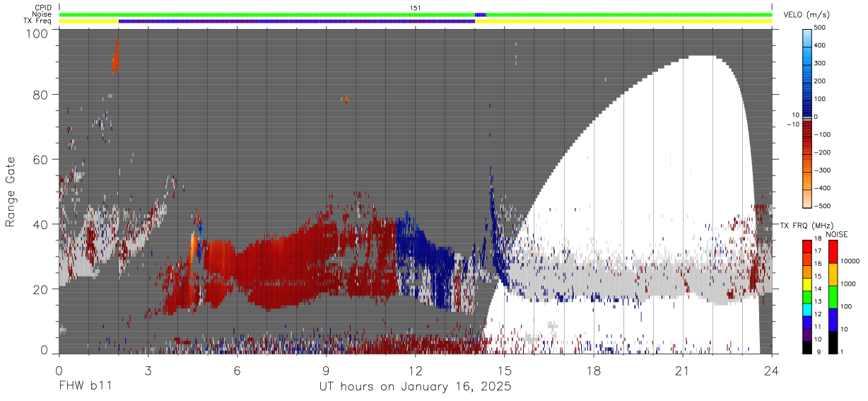Click the "UT hours on January 16, 2025" axis title
Viewport: 868px width, 401px height.
[x=416, y=387]
